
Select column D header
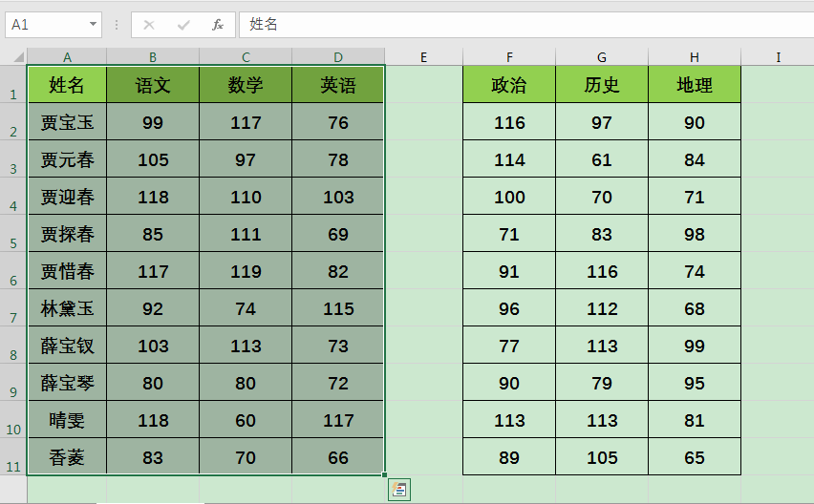[338, 57]
